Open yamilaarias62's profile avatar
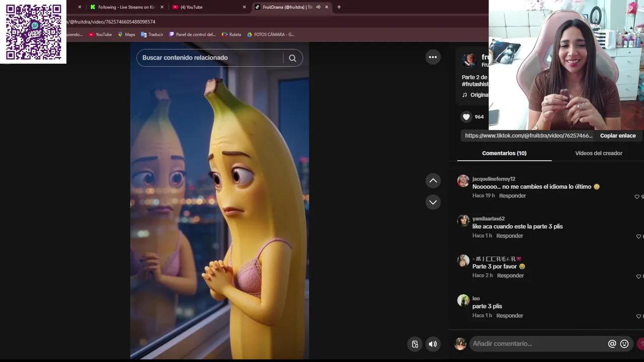Screen dimensions: 644x362 [x=463, y=221]
